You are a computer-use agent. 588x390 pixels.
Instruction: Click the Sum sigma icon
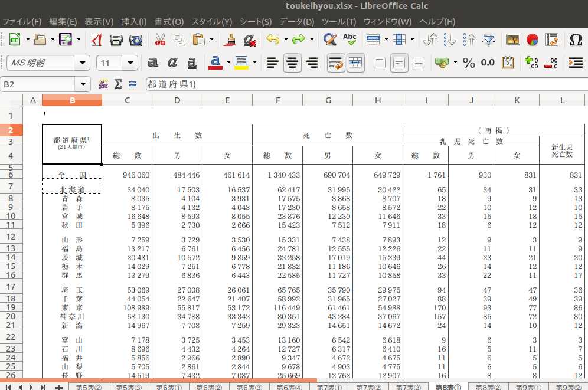pos(118,84)
